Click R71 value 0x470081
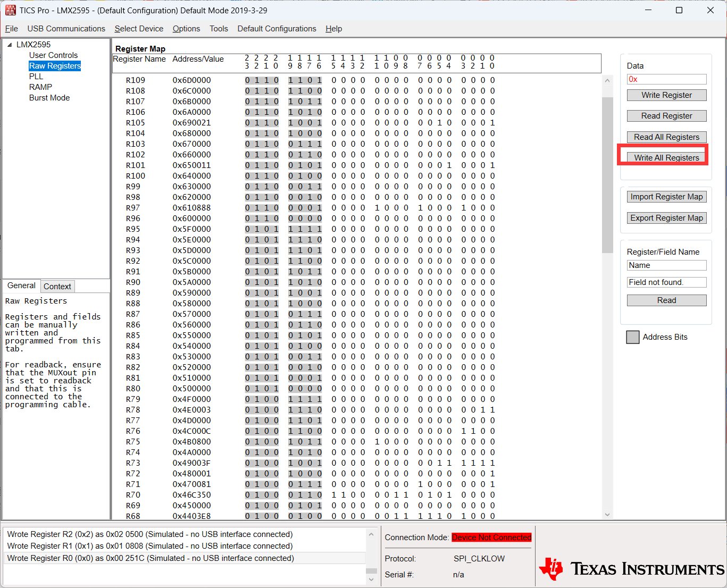The width and height of the screenshot is (727, 588). coord(191,484)
